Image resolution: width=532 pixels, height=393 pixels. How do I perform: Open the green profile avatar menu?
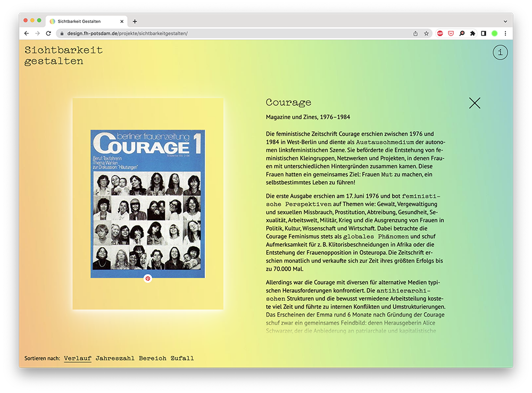pos(495,34)
